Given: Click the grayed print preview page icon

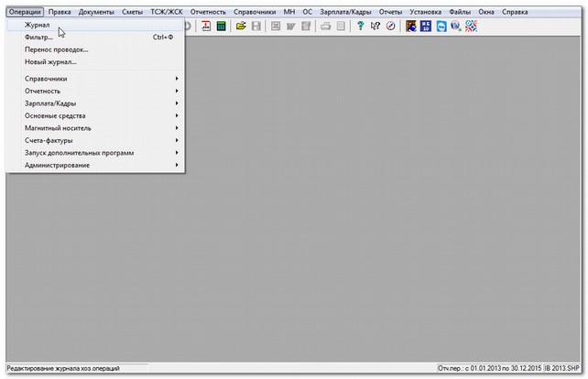Looking at the screenshot, I should (341, 27).
